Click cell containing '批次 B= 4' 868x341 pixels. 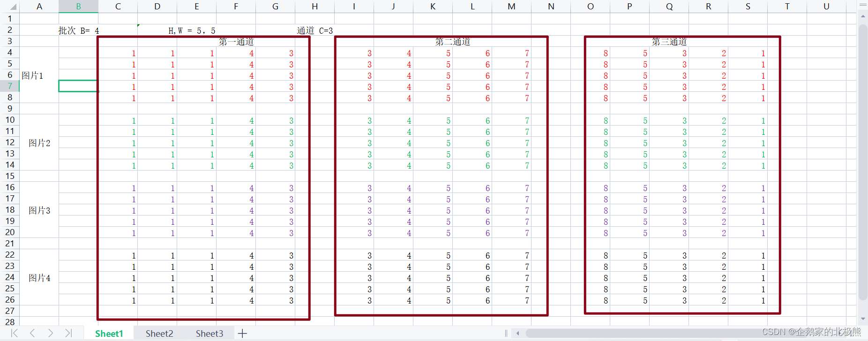[79, 30]
